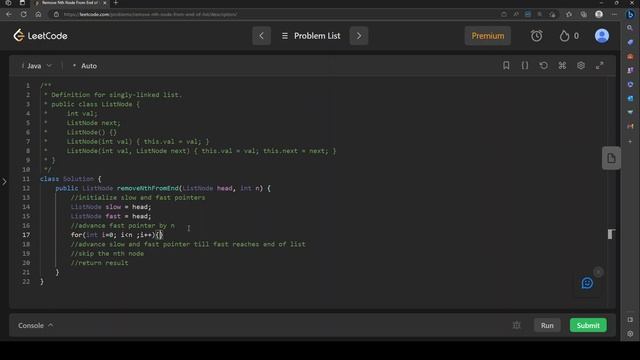Click the Auto indicator in editor toolbar

pos(85,66)
